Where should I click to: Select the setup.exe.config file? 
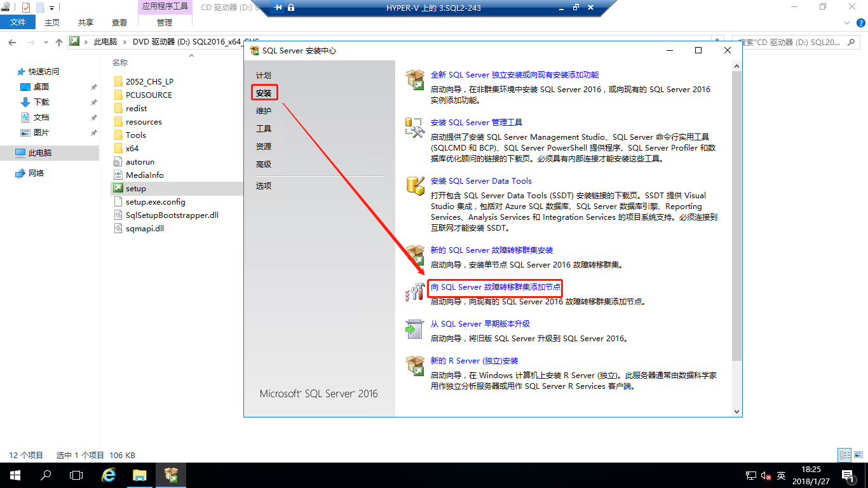[156, 202]
